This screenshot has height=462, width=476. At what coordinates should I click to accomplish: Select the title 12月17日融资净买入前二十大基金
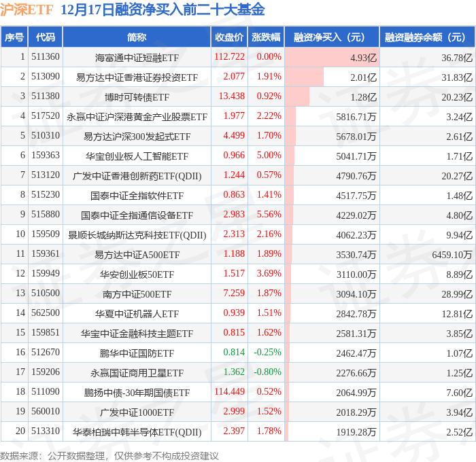(x=163, y=10)
